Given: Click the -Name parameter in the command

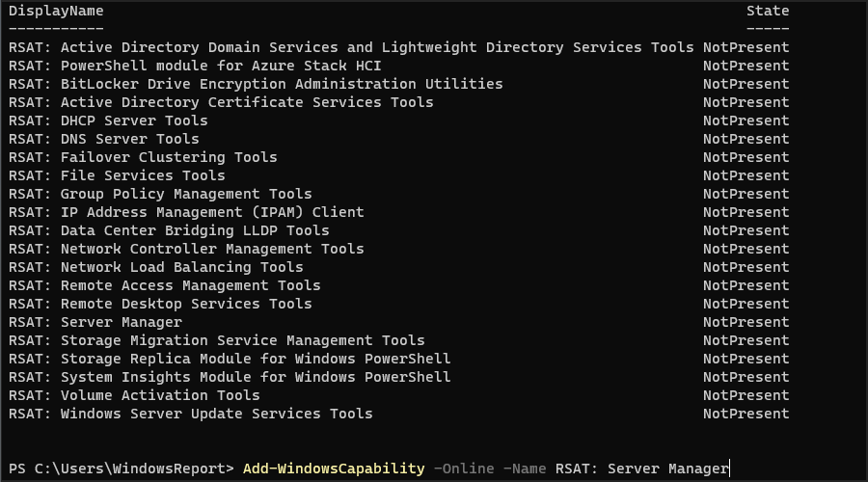Looking at the screenshot, I should coord(525,469).
